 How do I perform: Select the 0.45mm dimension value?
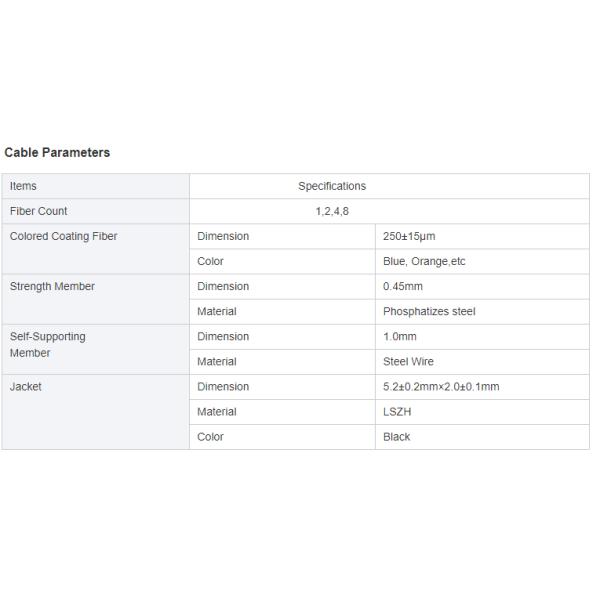point(404,286)
